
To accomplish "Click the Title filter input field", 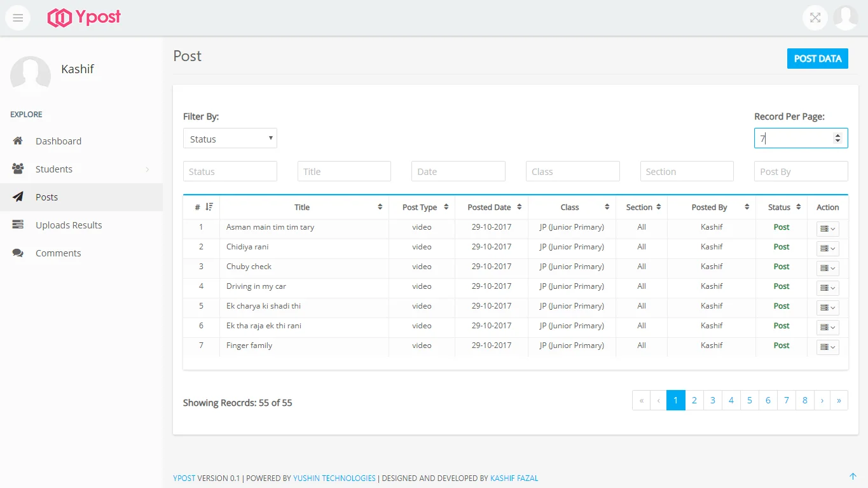I will 344,171.
